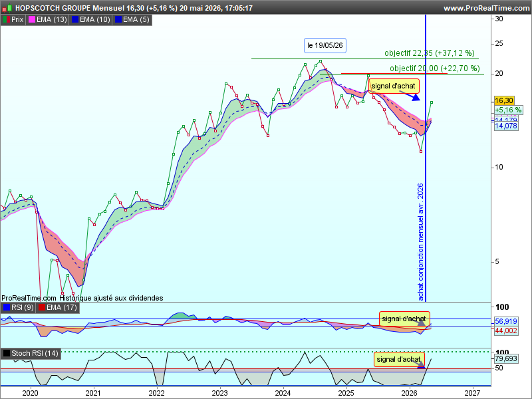Image resolution: width=532 pixels, height=399 pixels.
Task: Click the chart title HOPSCOTCH GROUPE Mensuel
Action: [x=70, y=8]
